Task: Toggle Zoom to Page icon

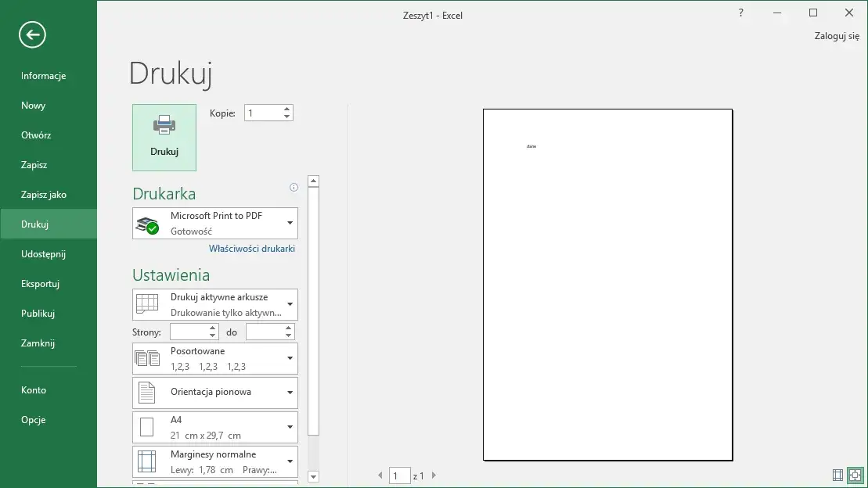Action: (855, 475)
